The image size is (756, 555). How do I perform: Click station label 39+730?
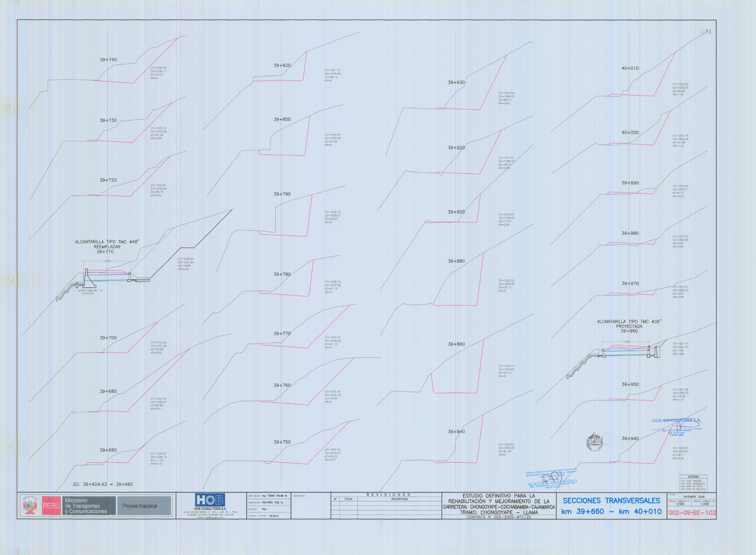tap(108, 120)
